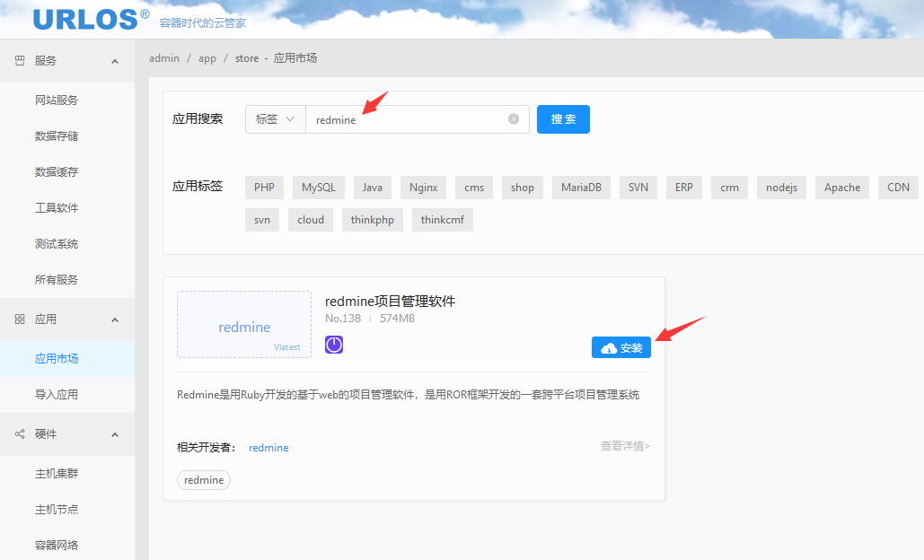Filter by the crm tag
This screenshot has height=560, width=924.
pos(729,188)
